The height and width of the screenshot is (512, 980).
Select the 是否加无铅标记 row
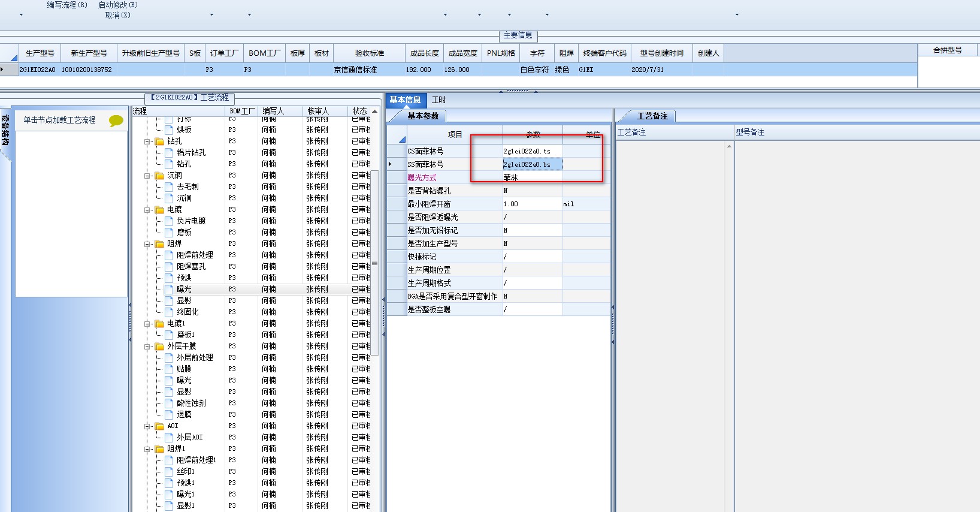[x=499, y=231]
